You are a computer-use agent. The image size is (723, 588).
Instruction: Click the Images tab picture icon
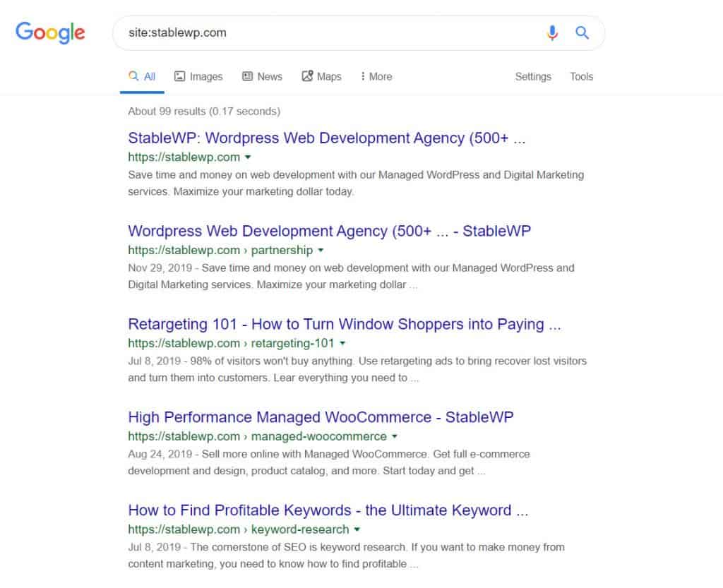(179, 76)
